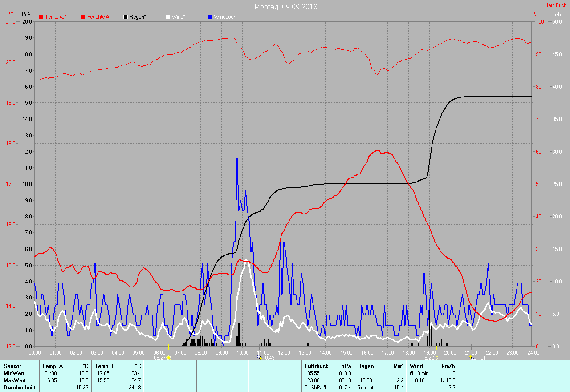The width and height of the screenshot is (570, 392).
Task: Click the Durchschnitt row label
Action: click(x=19, y=388)
